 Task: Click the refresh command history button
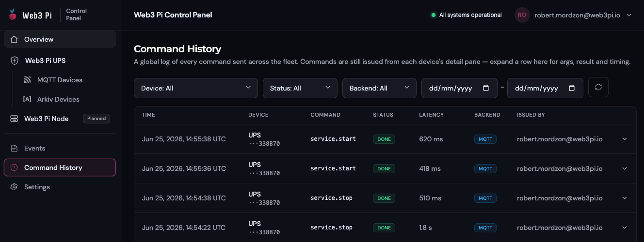click(x=598, y=87)
